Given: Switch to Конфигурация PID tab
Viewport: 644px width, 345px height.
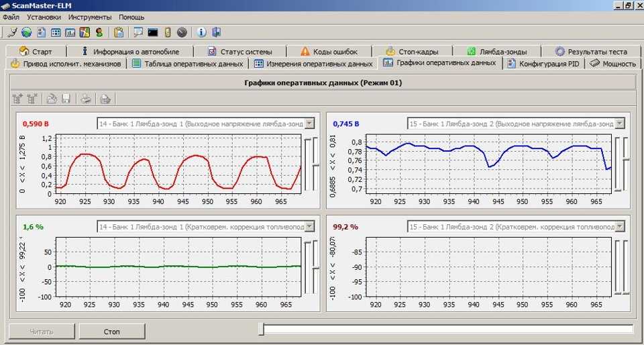Looking at the screenshot, I should coord(543,64).
